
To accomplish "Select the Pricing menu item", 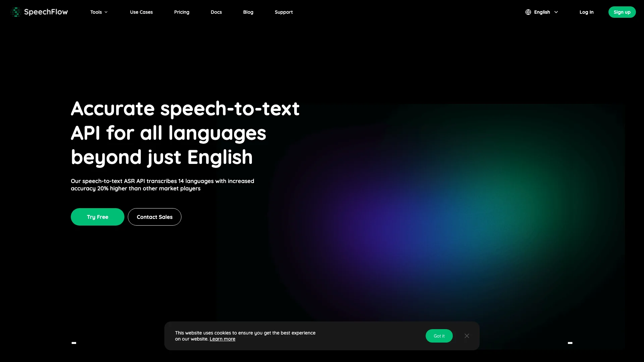I will [182, 12].
